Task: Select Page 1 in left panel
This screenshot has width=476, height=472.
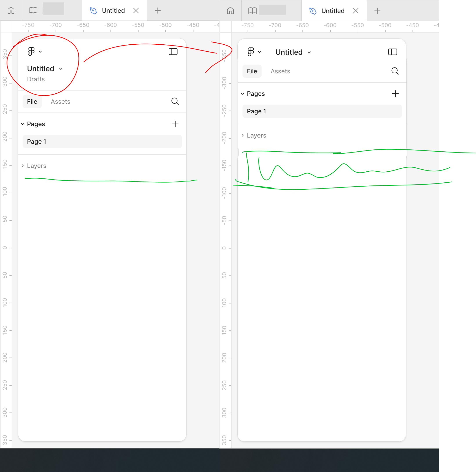Action: 102,141
